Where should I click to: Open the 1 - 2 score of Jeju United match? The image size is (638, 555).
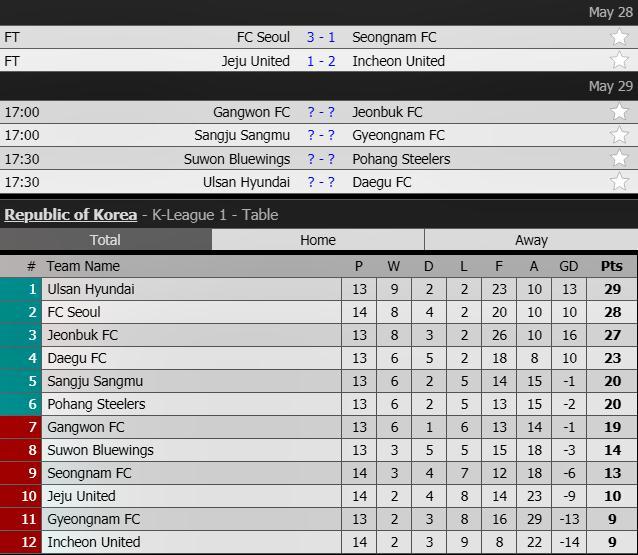pos(321,61)
